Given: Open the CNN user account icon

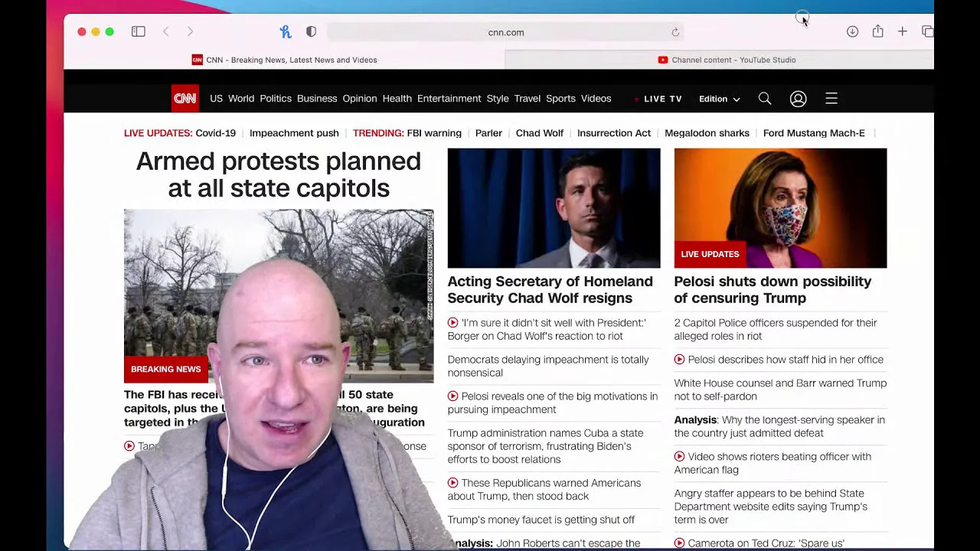Looking at the screenshot, I should point(798,99).
